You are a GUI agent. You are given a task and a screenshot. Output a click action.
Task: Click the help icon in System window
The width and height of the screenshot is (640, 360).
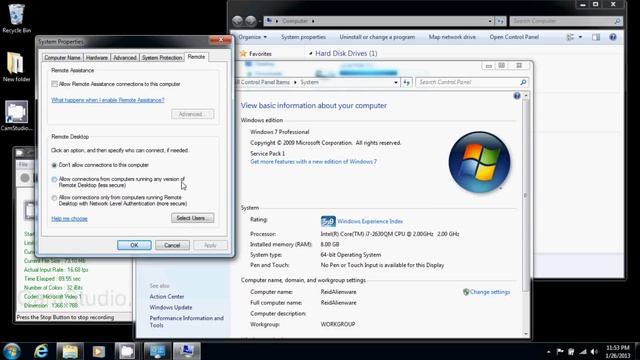[x=517, y=96]
